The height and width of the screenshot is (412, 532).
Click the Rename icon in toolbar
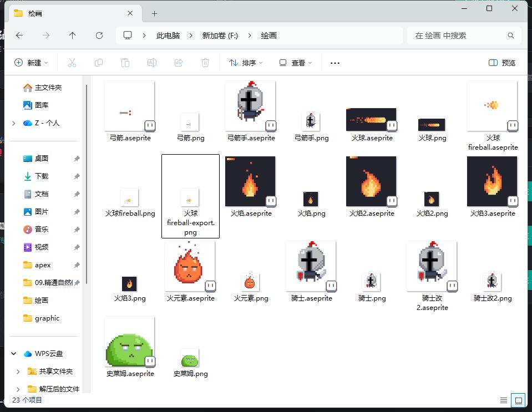click(x=152, y=63)
